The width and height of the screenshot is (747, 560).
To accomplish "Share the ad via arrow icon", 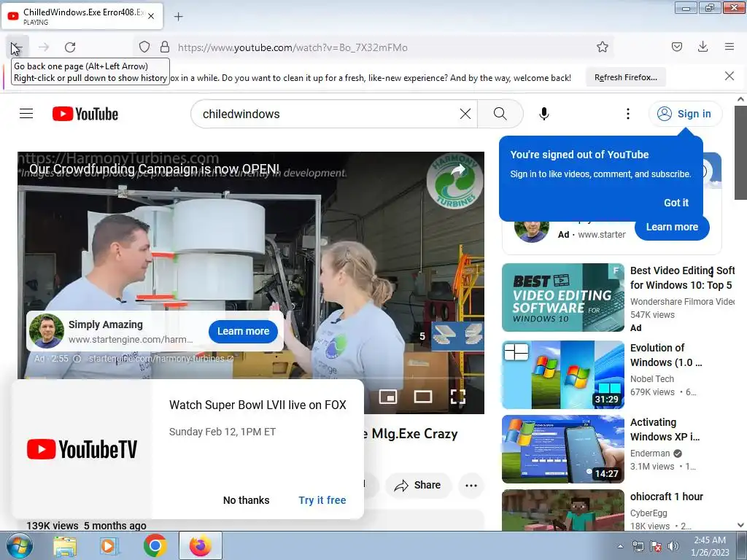I will pyautogui.click(x=458, y=169).
